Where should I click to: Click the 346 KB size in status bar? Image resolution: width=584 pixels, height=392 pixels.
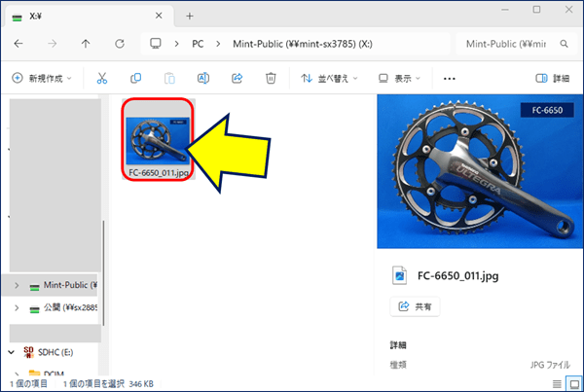coord(141,384)
